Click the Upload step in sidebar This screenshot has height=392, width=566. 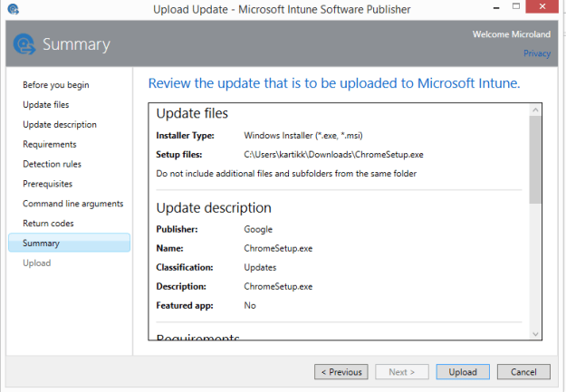click(37, 263)
